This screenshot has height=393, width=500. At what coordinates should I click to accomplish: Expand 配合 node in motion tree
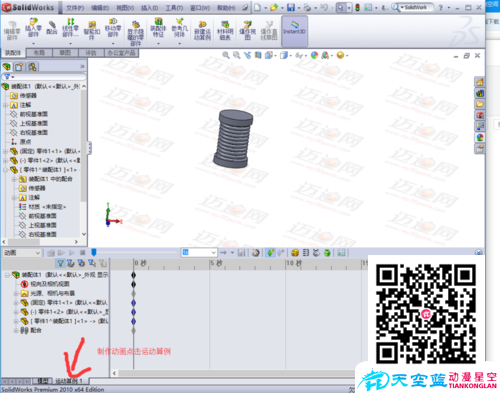pos(16,331)
